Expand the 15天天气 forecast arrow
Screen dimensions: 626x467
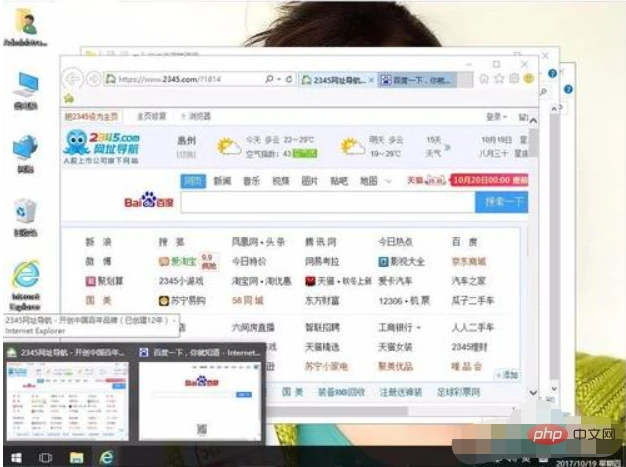coord(448,147)
